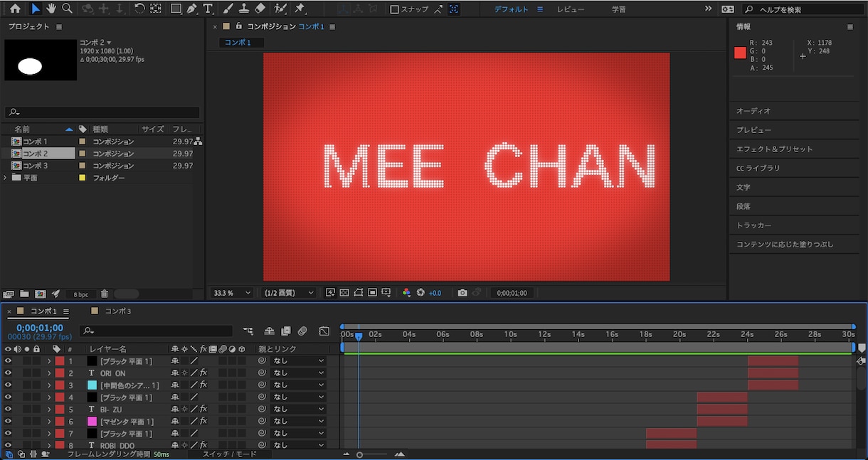
Task: Select the Roto Brush tool
Action: pyautogui.click(x=280, y=9)
